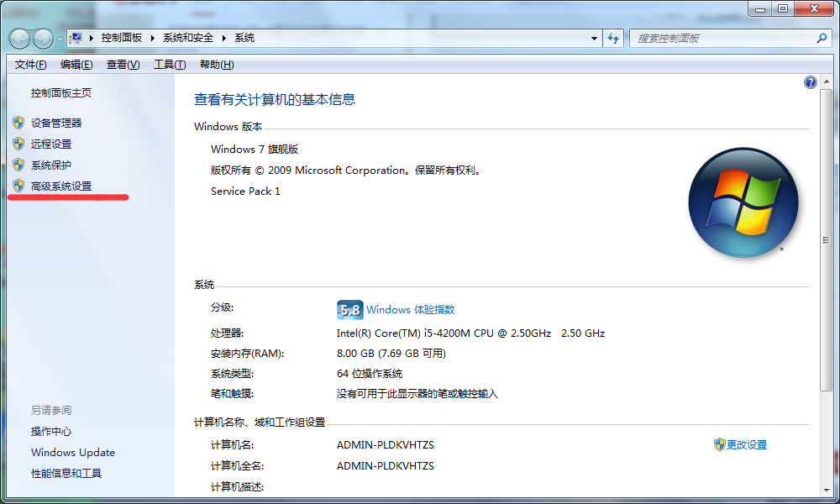Expand the arrow after 控制面板 breadcrumb

point(153,38)
